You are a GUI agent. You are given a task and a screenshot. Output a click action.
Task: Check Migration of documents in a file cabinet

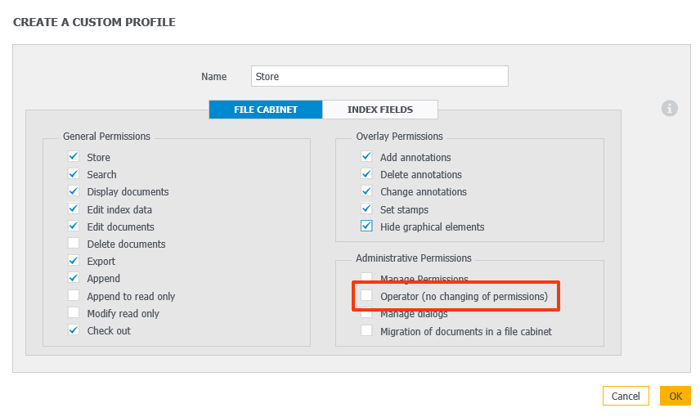(367, 330)
